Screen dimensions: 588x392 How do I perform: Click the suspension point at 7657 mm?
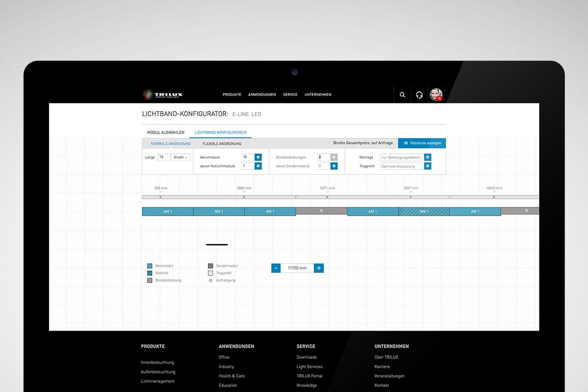411,197
